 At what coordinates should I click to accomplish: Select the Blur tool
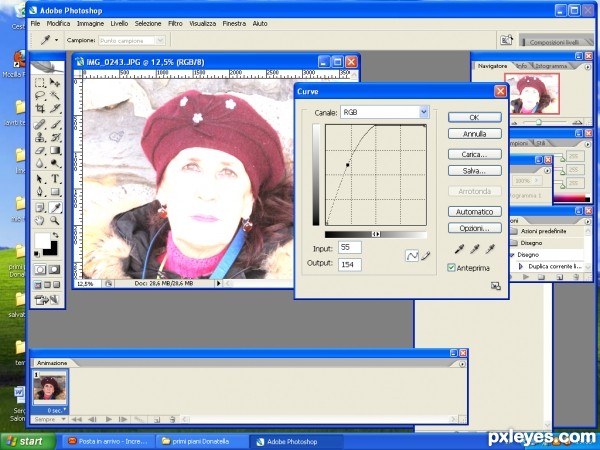[40, 163]
